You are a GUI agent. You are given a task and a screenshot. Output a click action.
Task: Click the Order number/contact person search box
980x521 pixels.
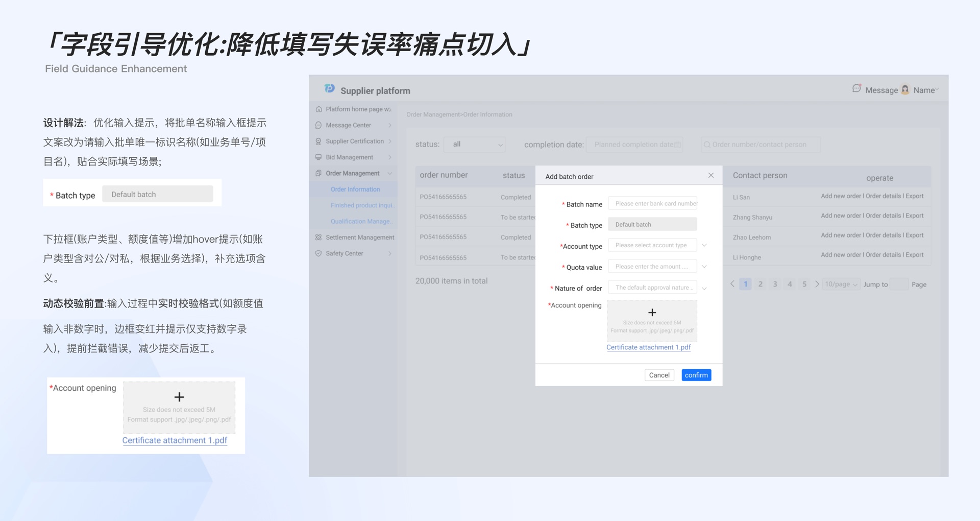coord(761,145)
